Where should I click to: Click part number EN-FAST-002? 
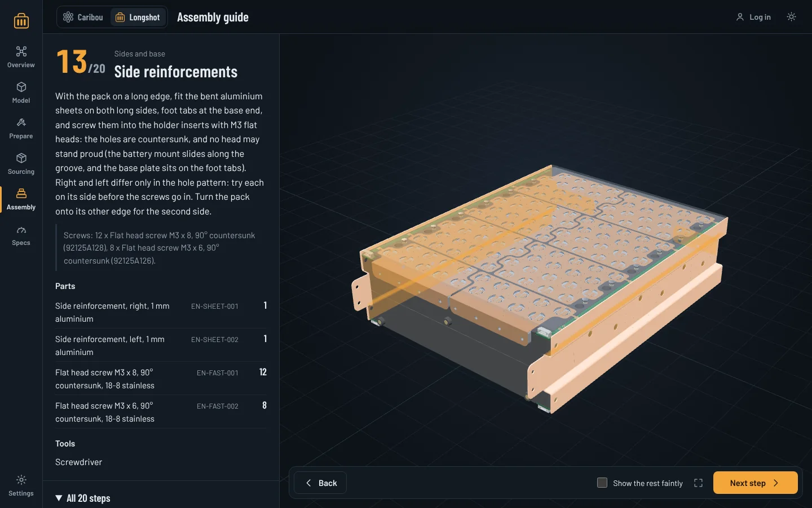[x=218, y=406]
